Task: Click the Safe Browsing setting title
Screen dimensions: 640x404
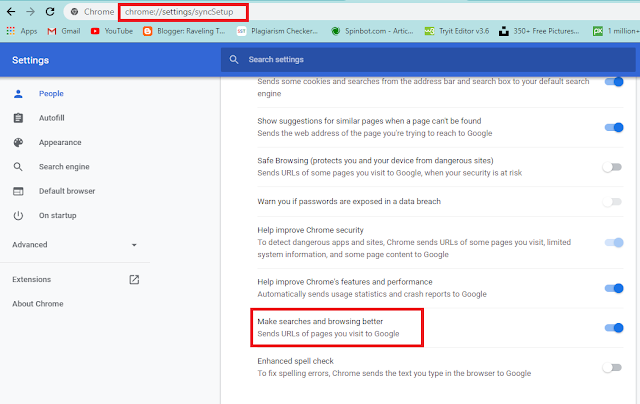Action: pyautogui.click(x=375, y=161)
